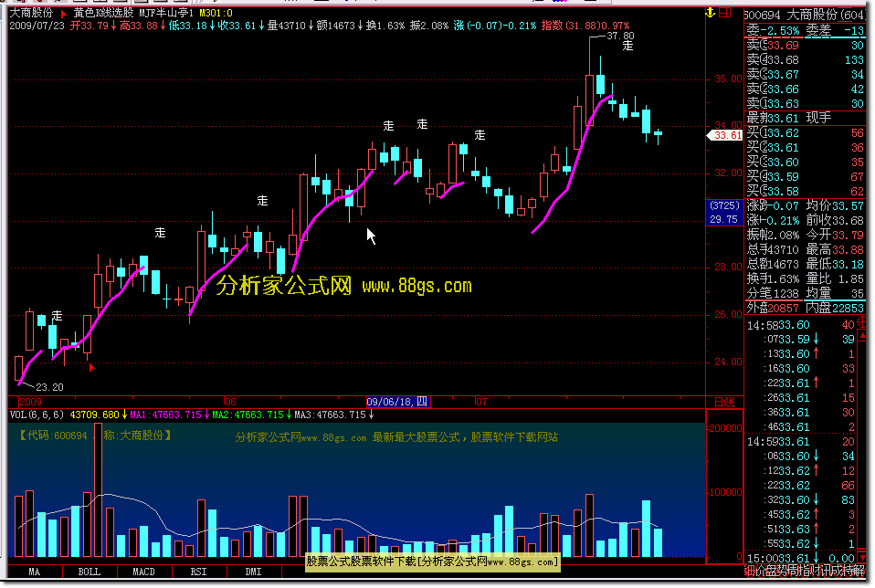The image size is (875, 588).
Task: Click the 黄色K线选股 indicator name in header
Action: (104, 13)
